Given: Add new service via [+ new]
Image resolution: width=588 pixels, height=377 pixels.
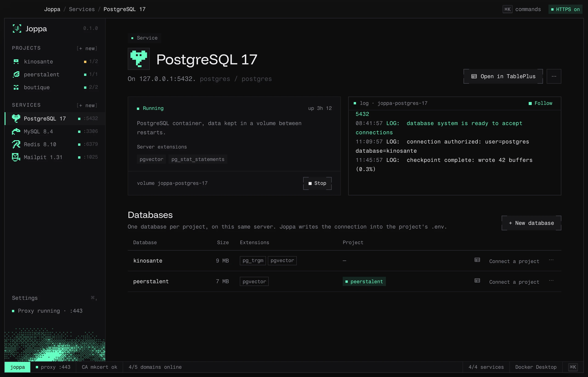Looking at the screenshot, I should (87, 106).
